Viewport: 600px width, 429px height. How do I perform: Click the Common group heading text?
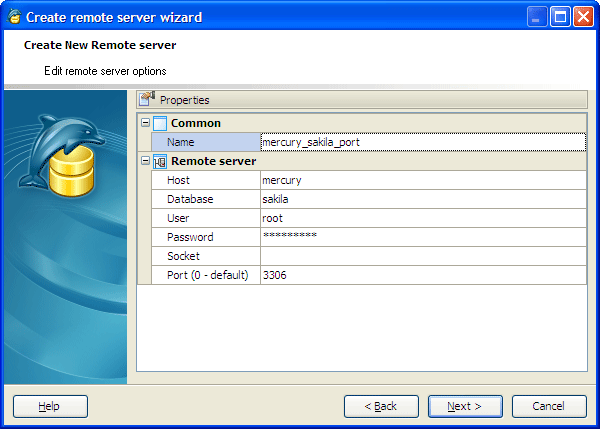[196, 123]
